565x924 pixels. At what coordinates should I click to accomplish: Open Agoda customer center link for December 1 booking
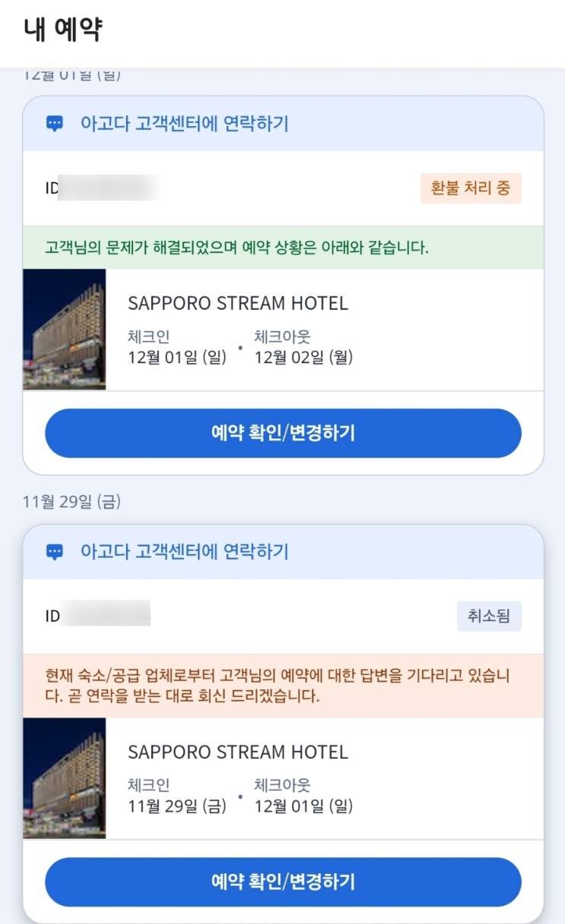[184, 124]
